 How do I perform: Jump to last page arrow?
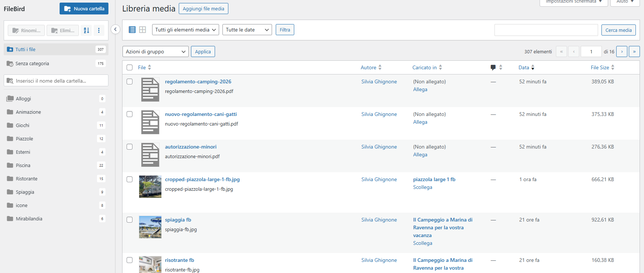(x=634, y=51)
